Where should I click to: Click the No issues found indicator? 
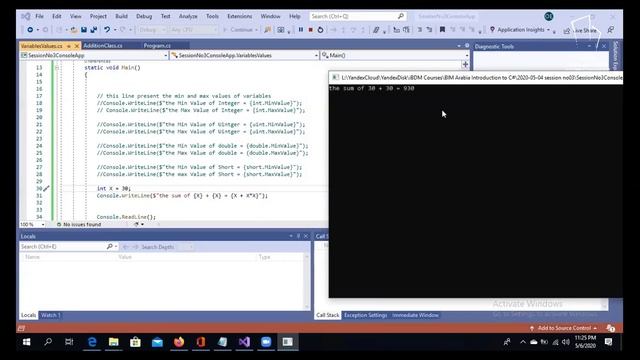(79, 224)
